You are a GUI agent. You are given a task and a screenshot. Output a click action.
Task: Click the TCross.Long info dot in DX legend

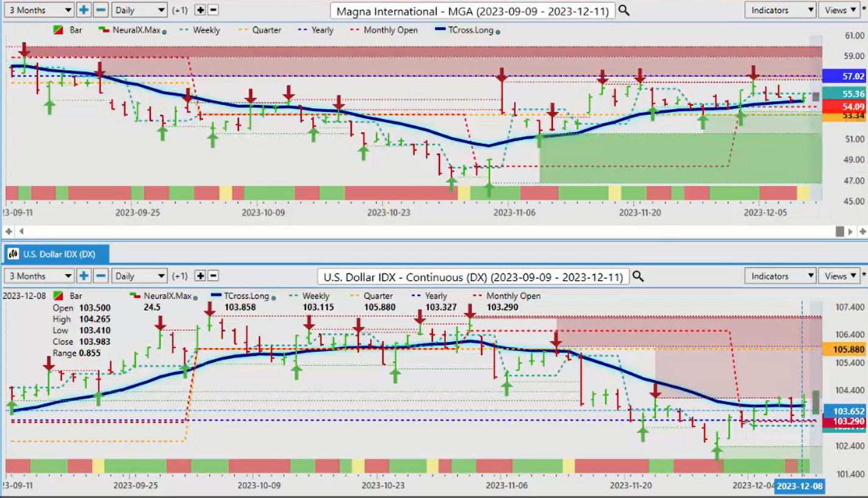(x=273, y=297)
